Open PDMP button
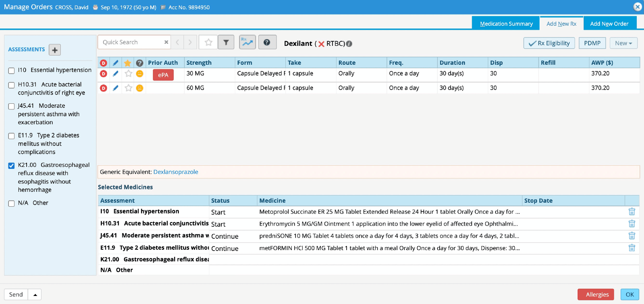The height and width of the screenshot is (304, 644). (x=592, y=43)
